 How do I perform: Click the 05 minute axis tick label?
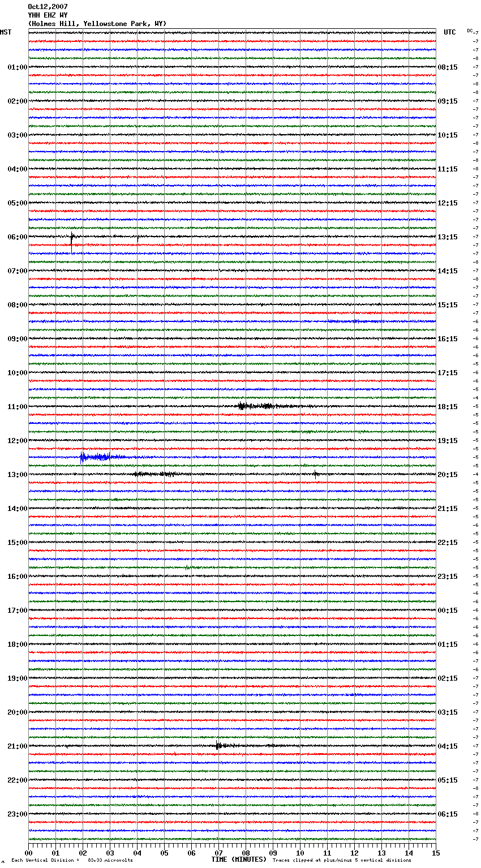(x=164, y=853)
